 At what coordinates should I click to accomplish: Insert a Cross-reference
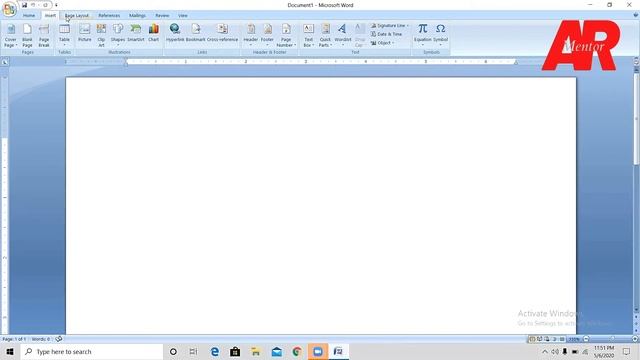pyautogui.click(x=222, y=33)
